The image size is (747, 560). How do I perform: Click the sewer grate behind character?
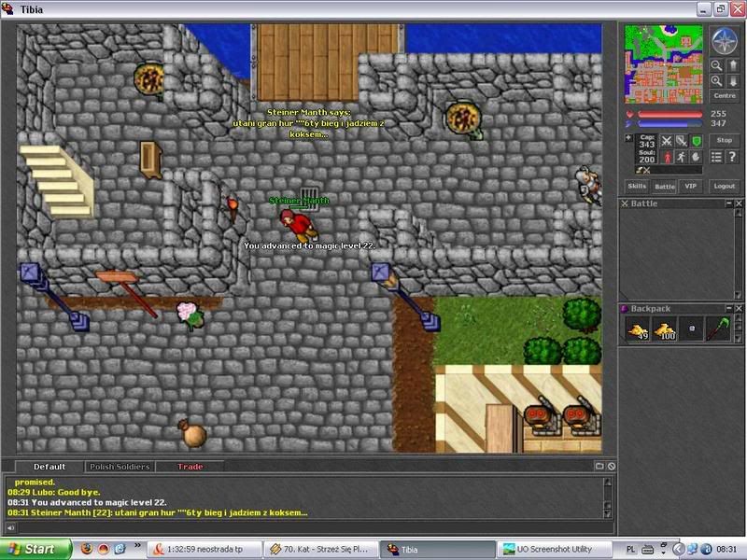tap(310, 197)
